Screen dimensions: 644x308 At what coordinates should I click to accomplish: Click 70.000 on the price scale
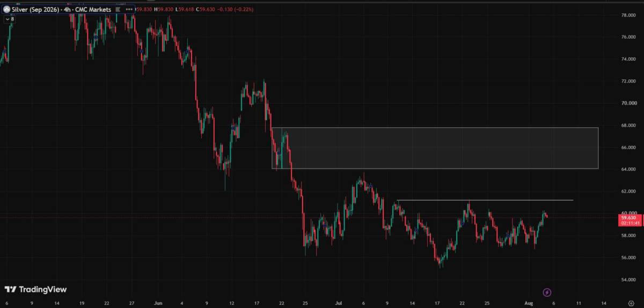coord(628,103)
